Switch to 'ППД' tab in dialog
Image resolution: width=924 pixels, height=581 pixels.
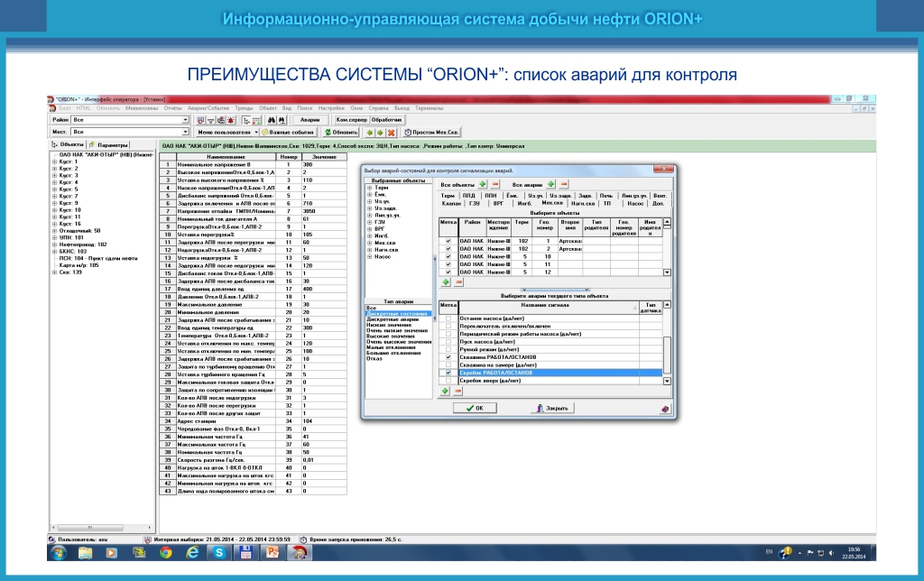[x=468, y=196]
